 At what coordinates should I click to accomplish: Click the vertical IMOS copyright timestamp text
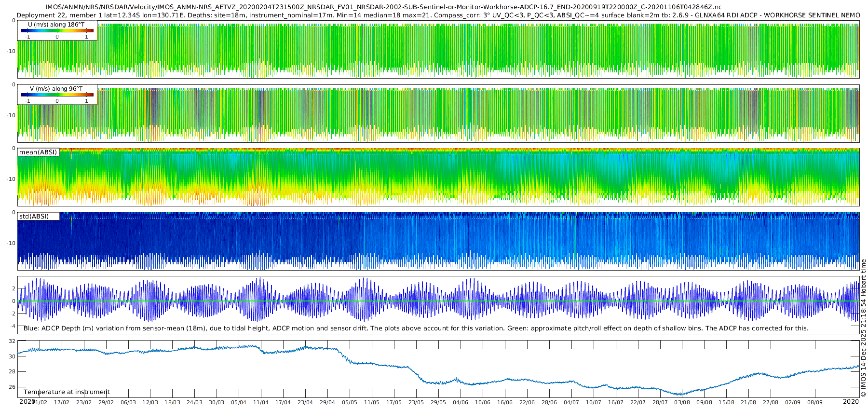tap(863, 328)
